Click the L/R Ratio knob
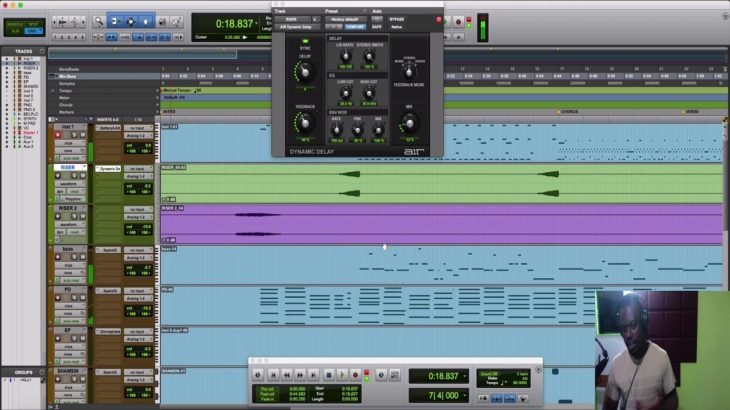The width and height of the screenshot is (730, 410). 345,57
